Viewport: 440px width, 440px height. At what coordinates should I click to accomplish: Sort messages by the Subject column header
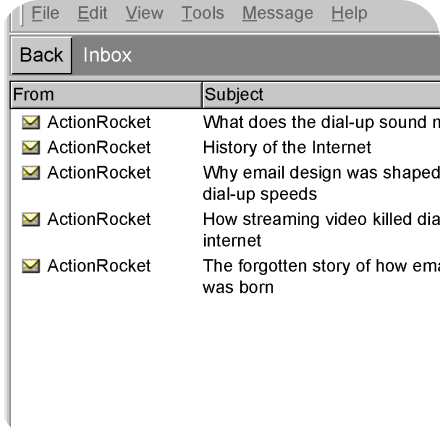click(x=321, y=95)
